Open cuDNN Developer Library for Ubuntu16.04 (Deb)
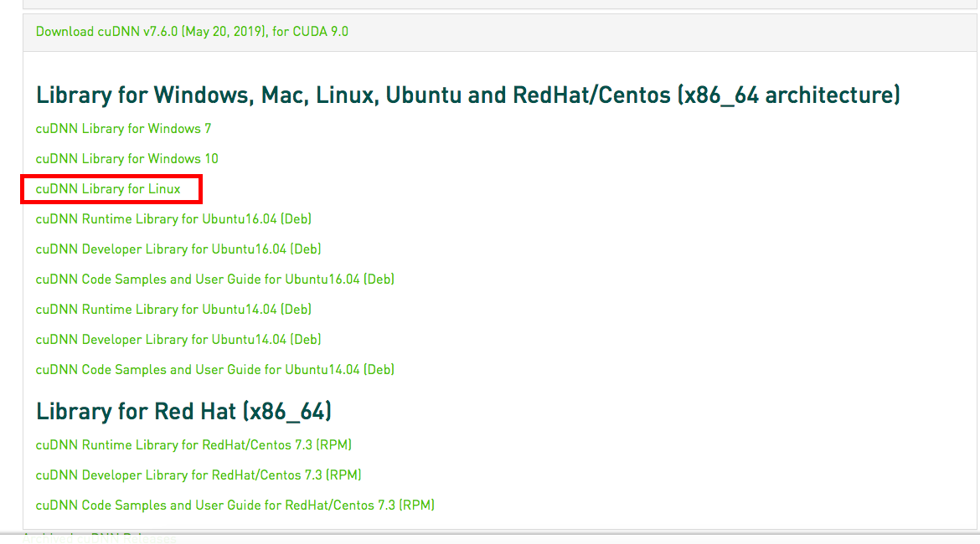Screen dimensions: 980x544 [x=178, y=249]
